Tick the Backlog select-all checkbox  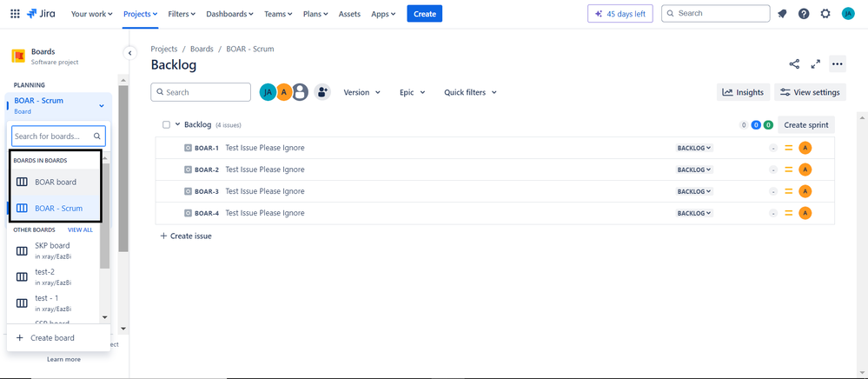click(166, 124)
